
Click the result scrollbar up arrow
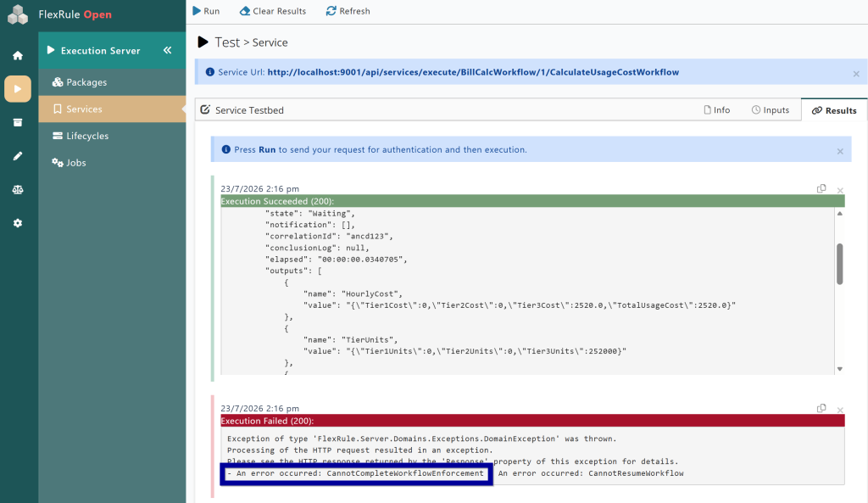840,213
